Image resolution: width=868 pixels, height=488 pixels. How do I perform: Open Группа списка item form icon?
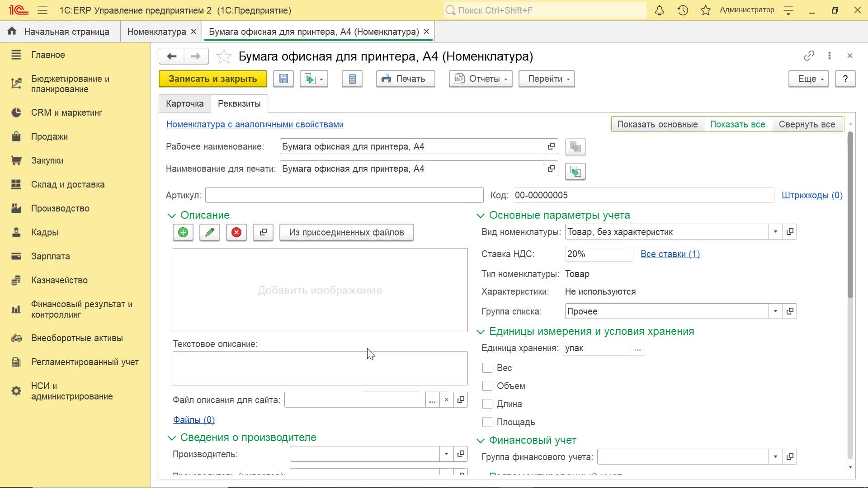[790, 311]
